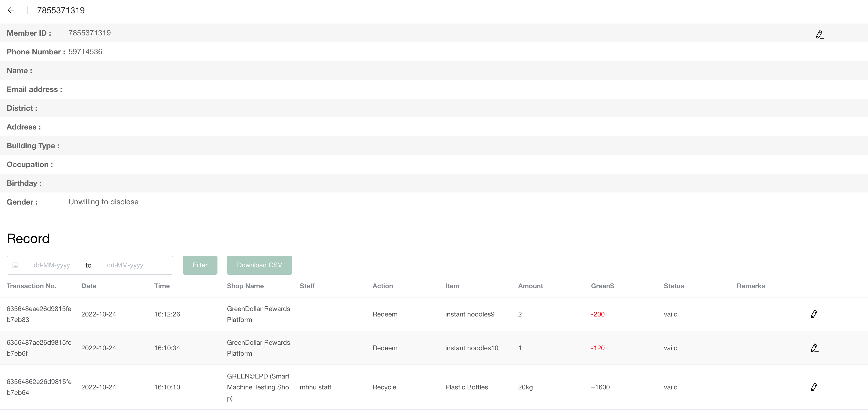
Task: Click the back arrow icon
Action: [11, 10]
